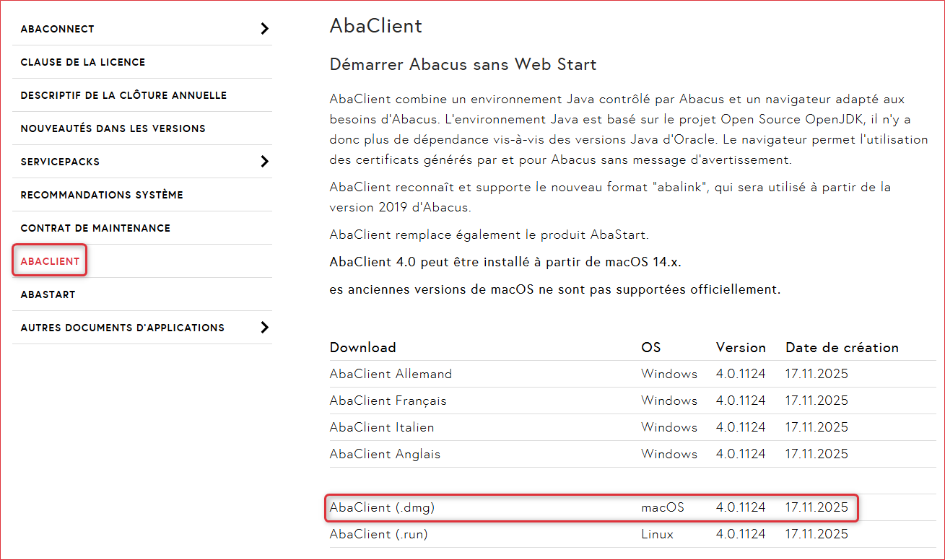The height and width of the screenshot is (560, 945).
Task: Open Contrat de maintenance page
Action: pyautogui.click(x=95, y=228)
